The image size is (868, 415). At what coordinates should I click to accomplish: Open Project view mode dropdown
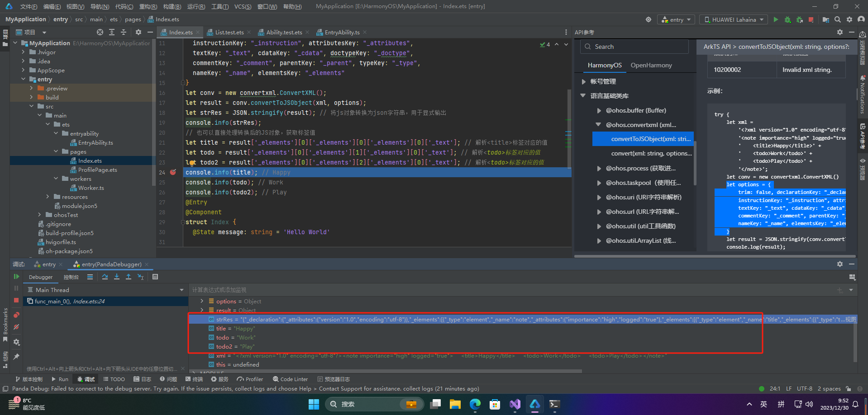point(44,32)
